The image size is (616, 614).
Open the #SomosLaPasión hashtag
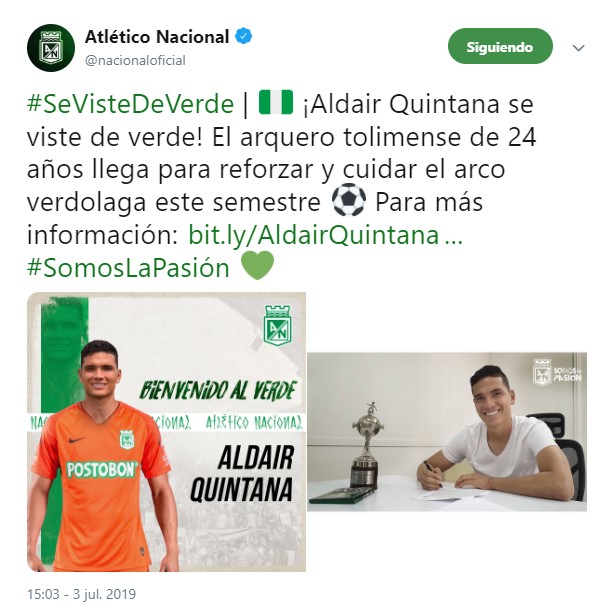(x=128, y=268)
